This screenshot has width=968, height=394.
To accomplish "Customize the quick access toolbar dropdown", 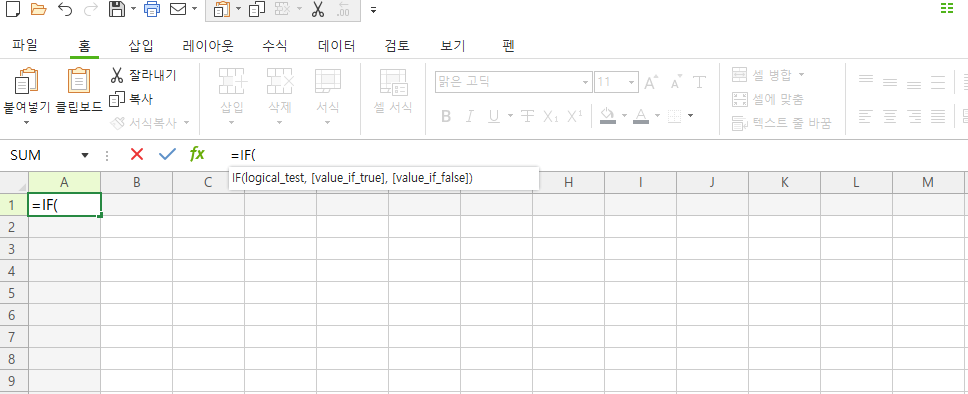I will coord(373,10).
